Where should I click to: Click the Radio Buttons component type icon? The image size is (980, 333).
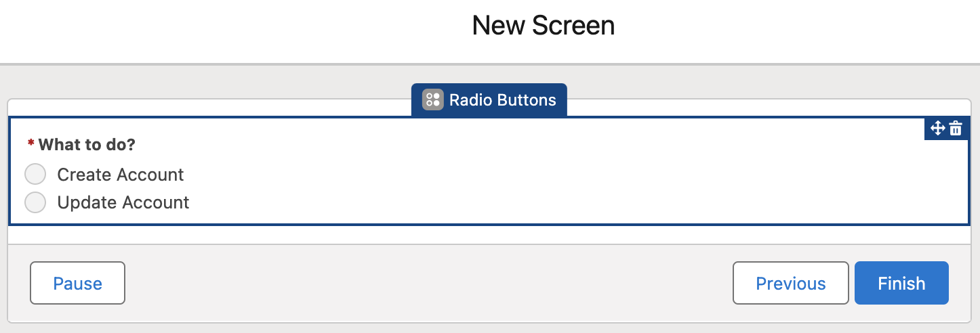click(432, 100)
